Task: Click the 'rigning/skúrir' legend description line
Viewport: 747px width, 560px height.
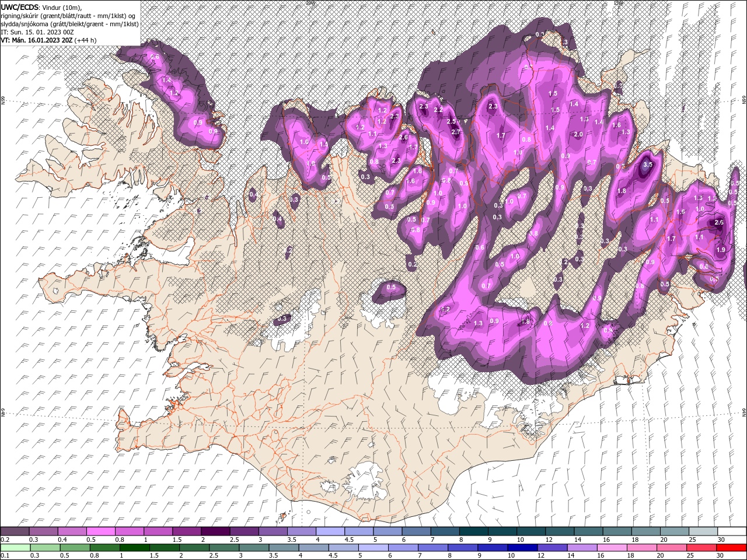Action: [69, 16]
